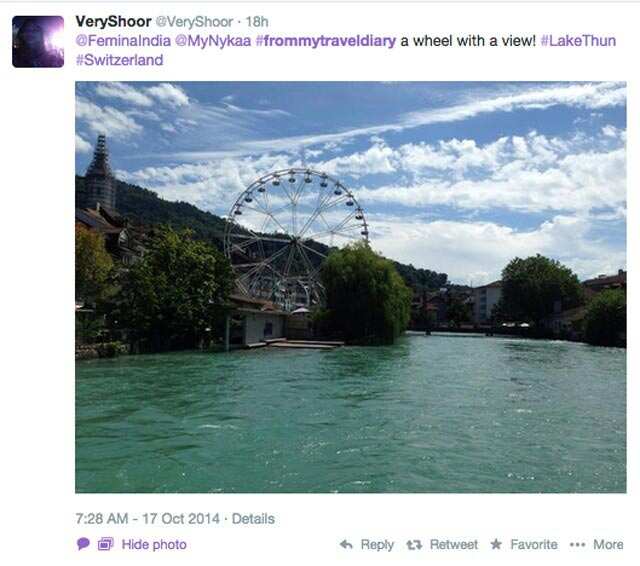Viewport: 640px width, 566px height.
Task: Click the photo media icon beside Hide photo
Action: click(105, 544)
